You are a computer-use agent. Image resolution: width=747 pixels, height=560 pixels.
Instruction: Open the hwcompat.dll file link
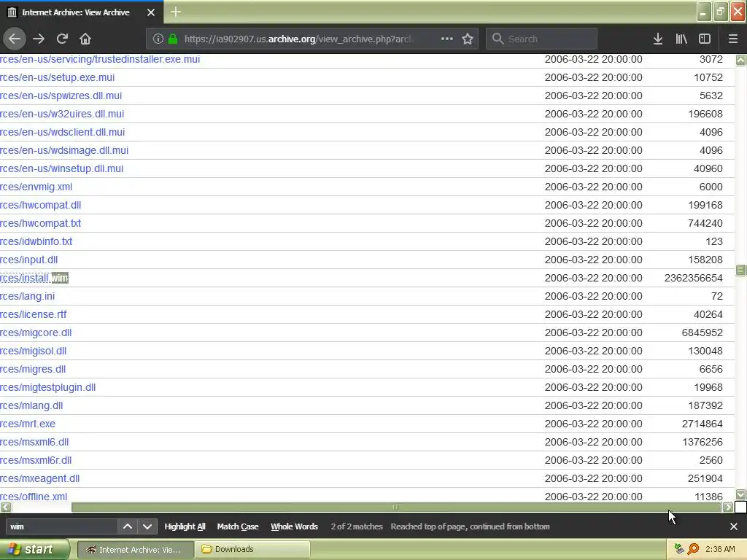point(41,205)
